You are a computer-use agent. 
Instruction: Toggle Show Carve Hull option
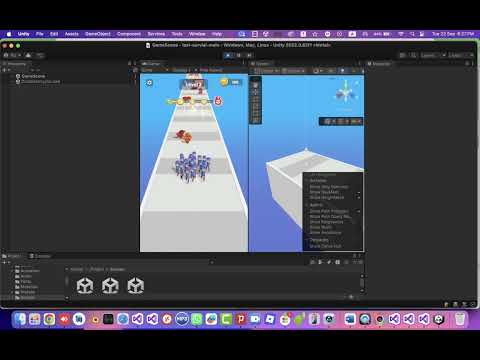tap(325, 246)
